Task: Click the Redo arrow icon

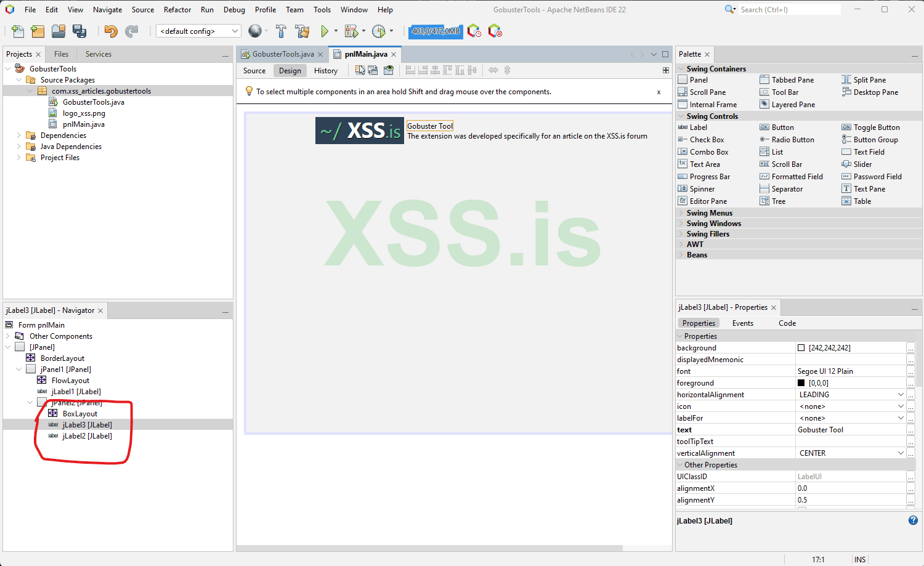Action: click(x=132, y=31)
